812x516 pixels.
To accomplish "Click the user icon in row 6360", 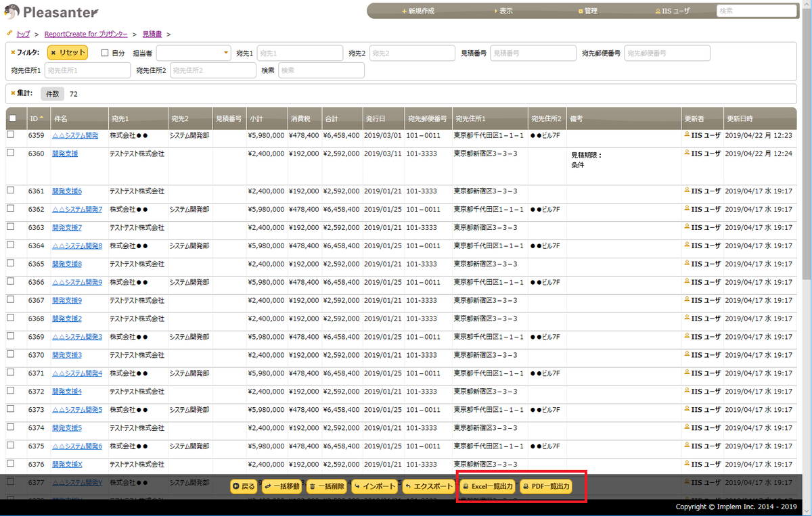I will click(x=687, y=153).
